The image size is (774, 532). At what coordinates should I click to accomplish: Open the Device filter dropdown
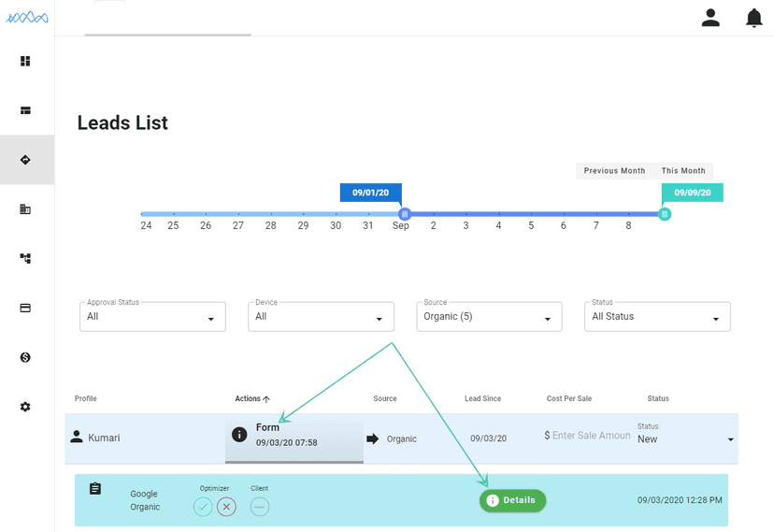(321, 317)
